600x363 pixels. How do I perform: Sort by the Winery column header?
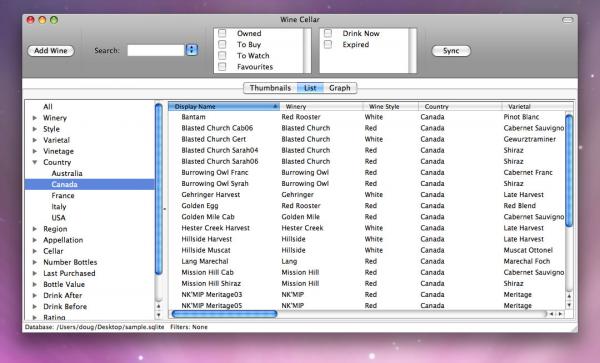(321, 106)
